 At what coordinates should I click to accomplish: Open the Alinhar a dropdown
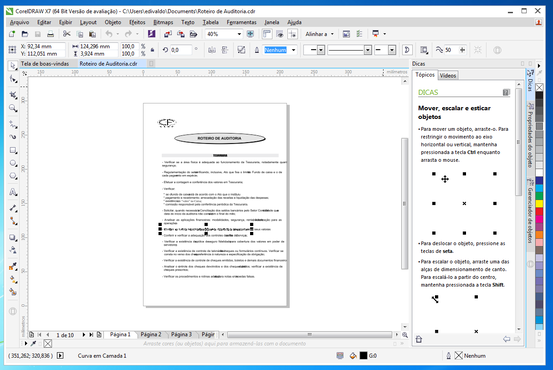point(320,34)
